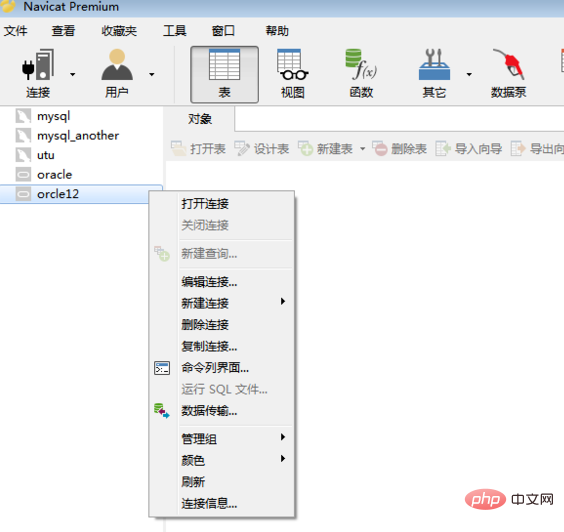Open the Favorites (收藏夹) menu
This screenshot has width=564, height=532.
119,31
